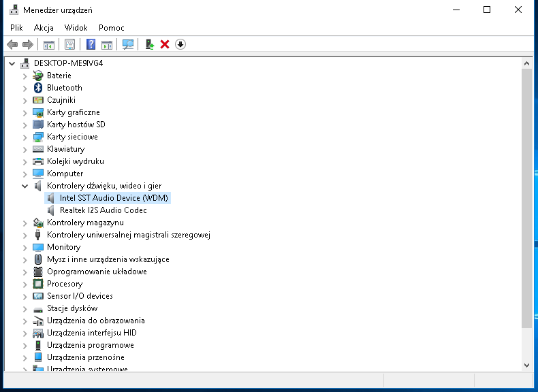Click the Baterie battery icon

tap(38, 76)
